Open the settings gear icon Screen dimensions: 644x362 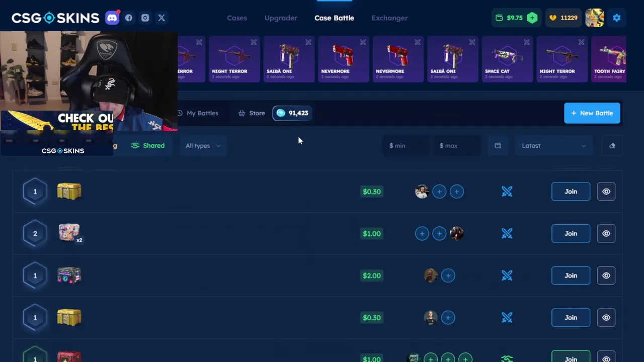617,18
